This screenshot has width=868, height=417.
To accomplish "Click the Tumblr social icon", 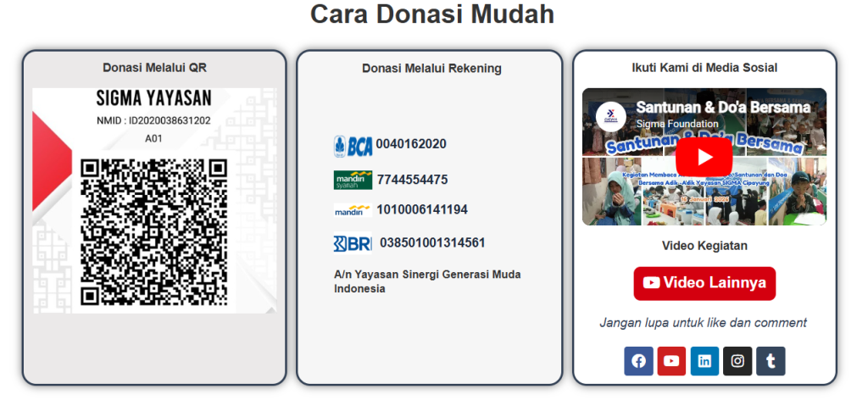I will tap(771, 361).
